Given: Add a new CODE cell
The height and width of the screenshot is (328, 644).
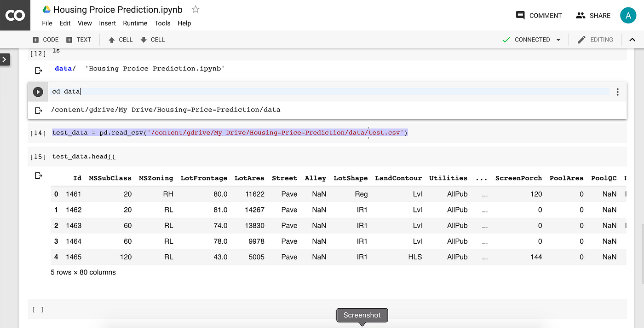Looking at the screenshot, I should (x=46, y=40).
